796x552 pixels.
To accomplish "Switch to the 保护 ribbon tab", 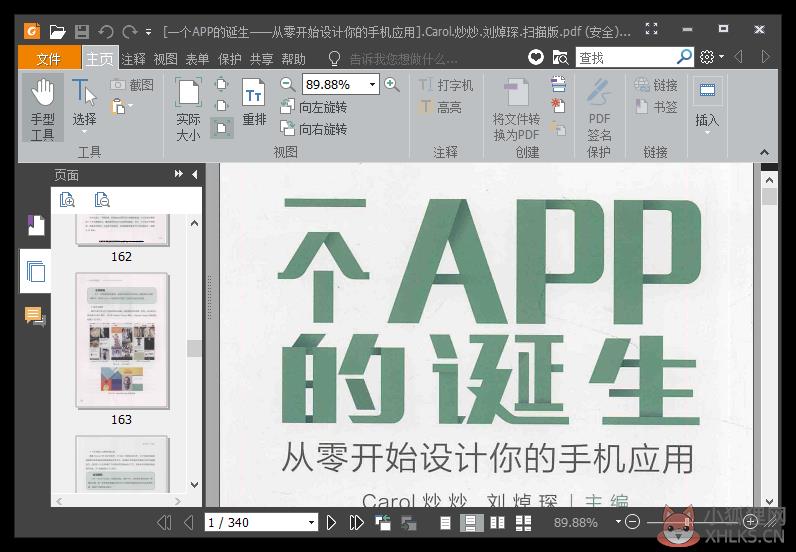I will point(229,59).
